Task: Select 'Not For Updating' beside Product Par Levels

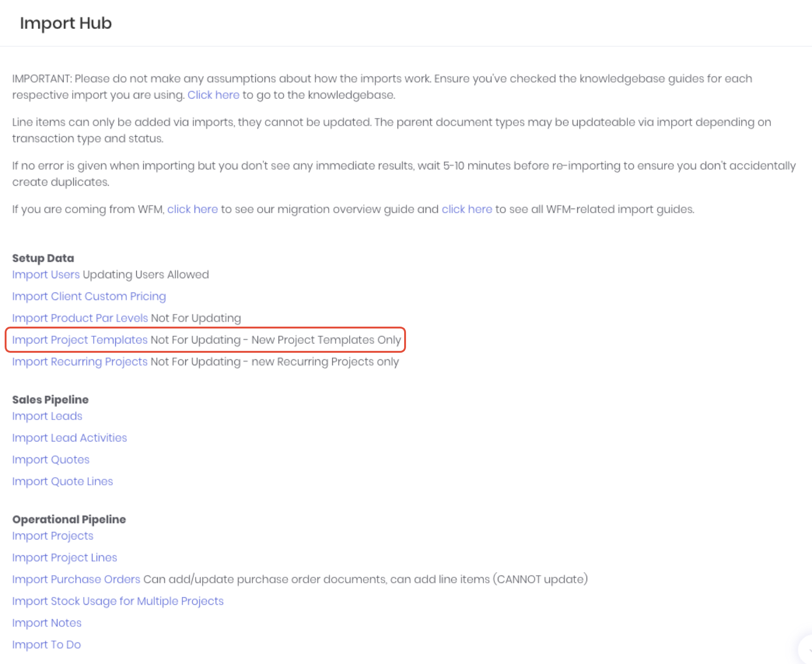Action: coord(196,318)
